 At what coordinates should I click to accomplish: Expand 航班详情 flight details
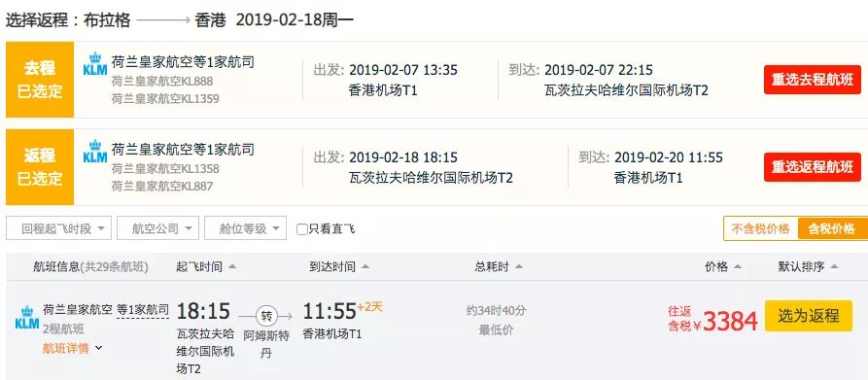[x=73, y=349]
